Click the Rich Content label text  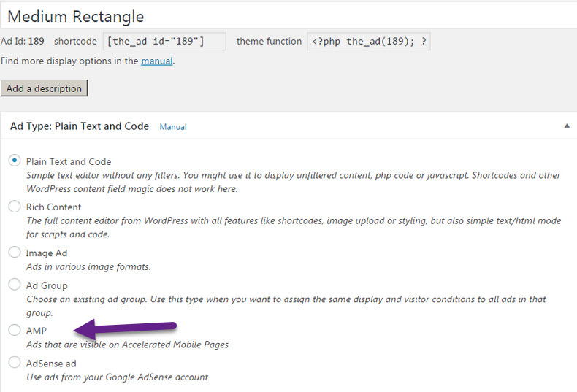coord(53,207)
